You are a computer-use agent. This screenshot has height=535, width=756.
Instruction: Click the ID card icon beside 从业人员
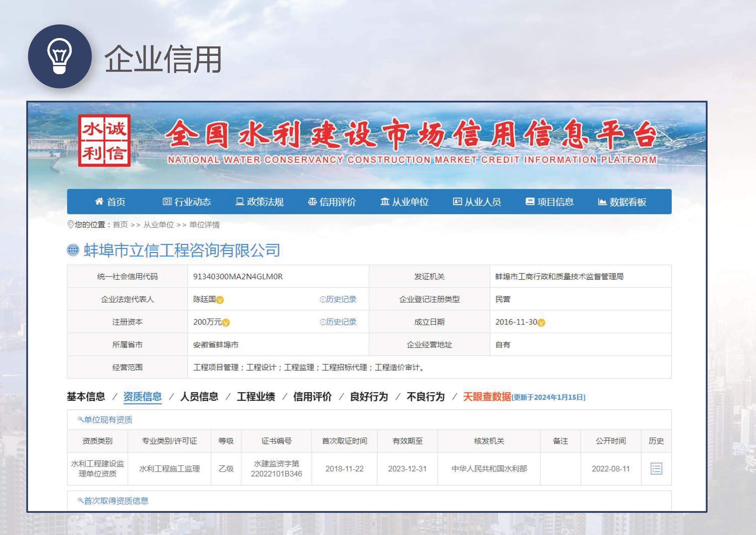click(x=457, y=201)
